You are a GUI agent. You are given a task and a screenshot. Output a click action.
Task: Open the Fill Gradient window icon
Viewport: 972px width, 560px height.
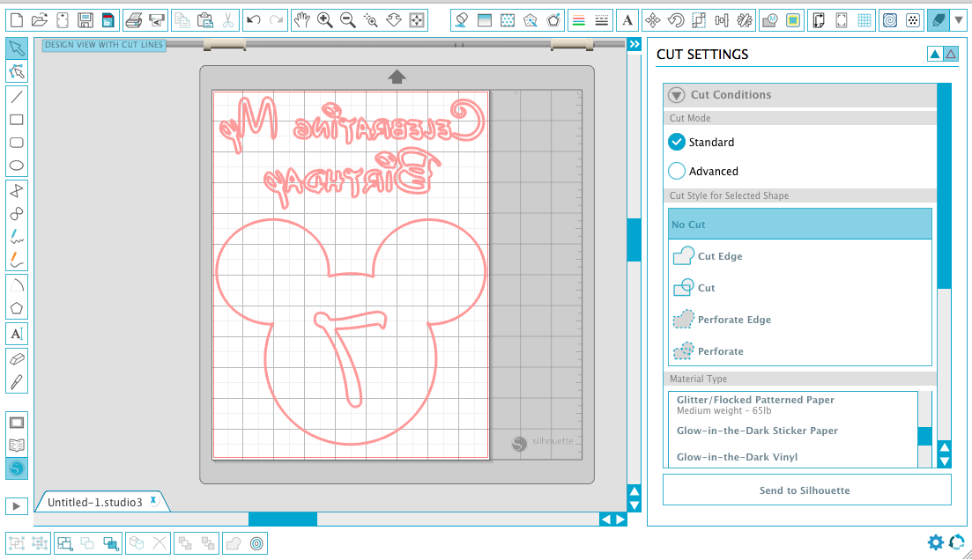[x=484, y=20]
